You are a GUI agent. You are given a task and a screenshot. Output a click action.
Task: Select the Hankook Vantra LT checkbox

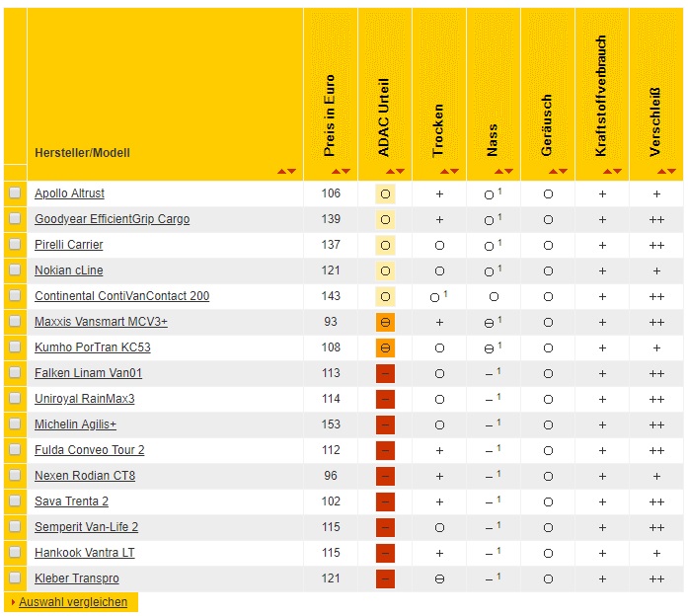[15, 552]
